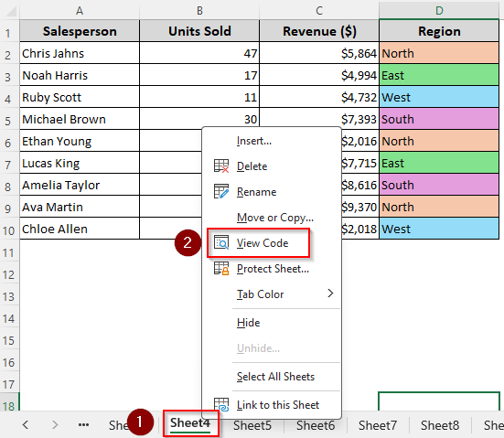
Task: Select the Ruby Scott cell
Action: pos(80,97)
